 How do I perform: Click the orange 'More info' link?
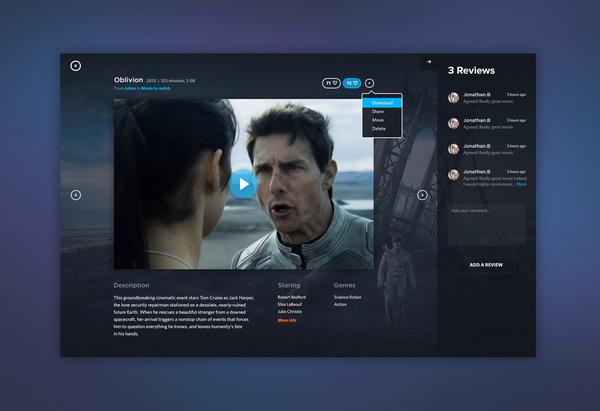287,320
